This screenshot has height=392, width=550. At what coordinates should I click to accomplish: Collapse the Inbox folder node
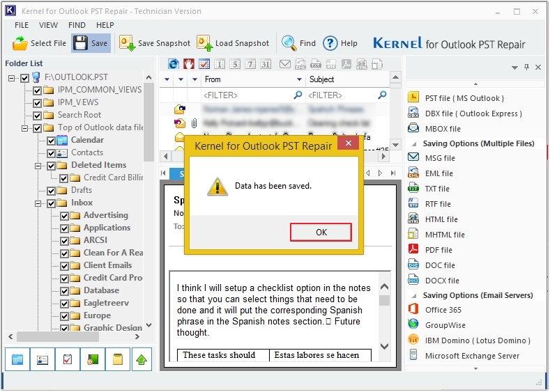pyautogui.click(x=38, y=203)
